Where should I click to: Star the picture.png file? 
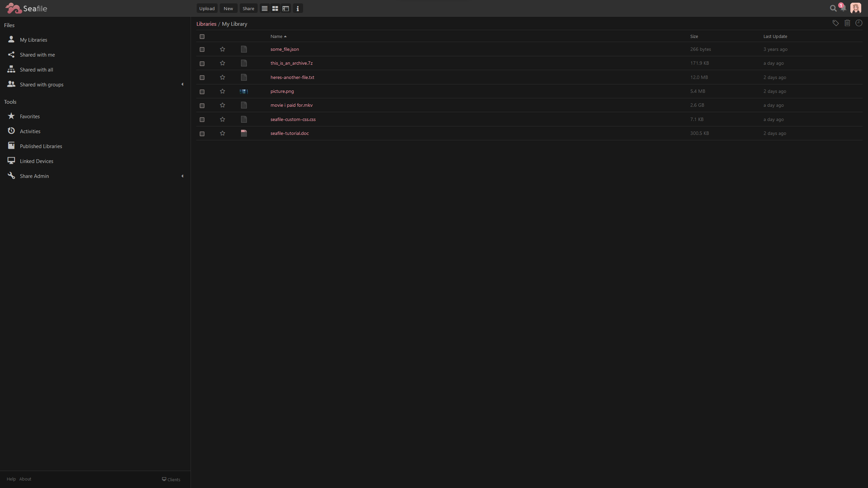pos(222,91)
